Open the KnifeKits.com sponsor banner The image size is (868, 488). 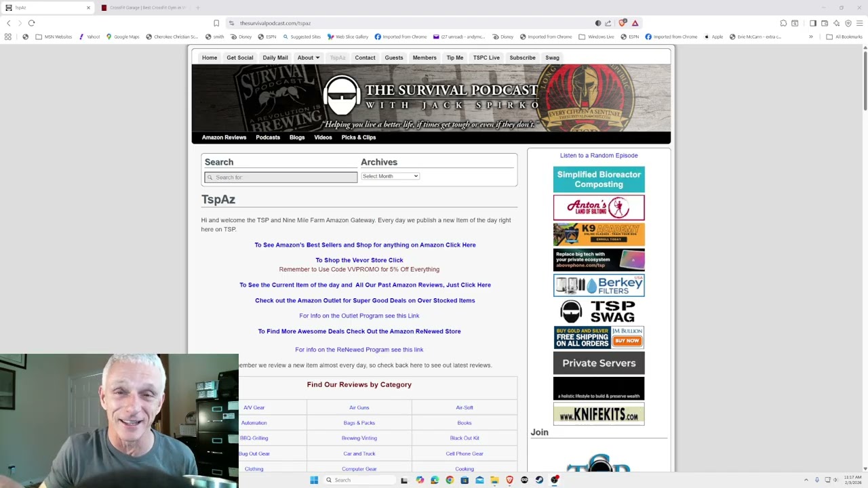pyautogui.click(x=599, y=414)
